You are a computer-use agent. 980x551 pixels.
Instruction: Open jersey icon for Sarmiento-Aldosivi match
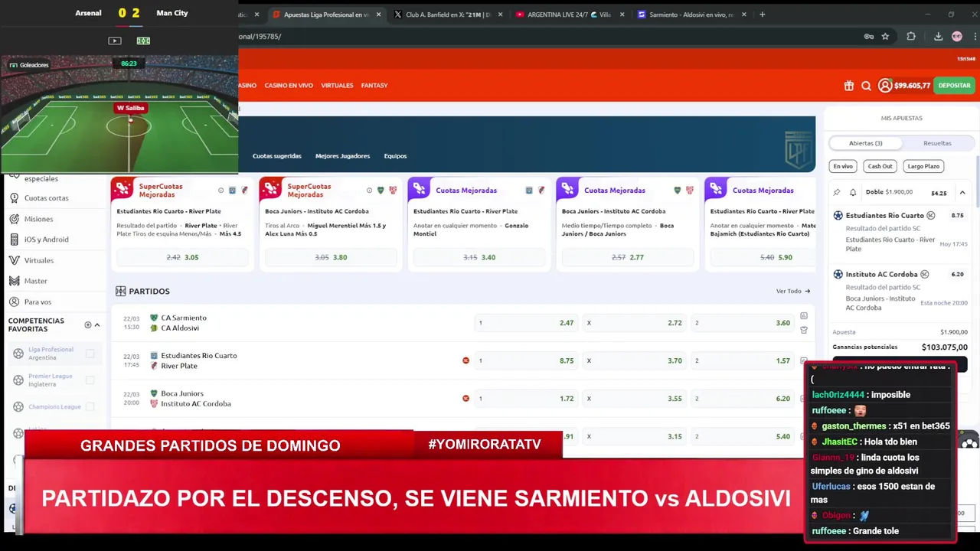[804, 330]
